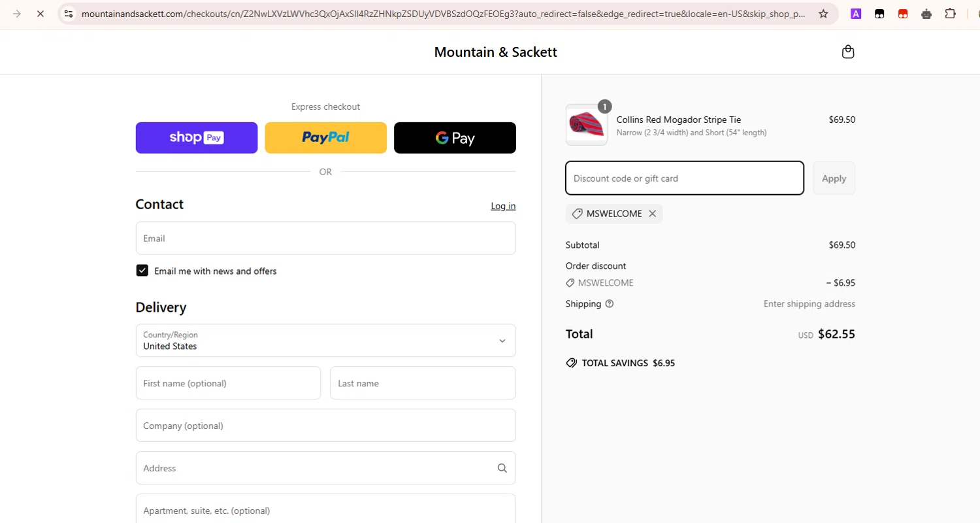Go forward with browser arrow

[x=17, y=13]
